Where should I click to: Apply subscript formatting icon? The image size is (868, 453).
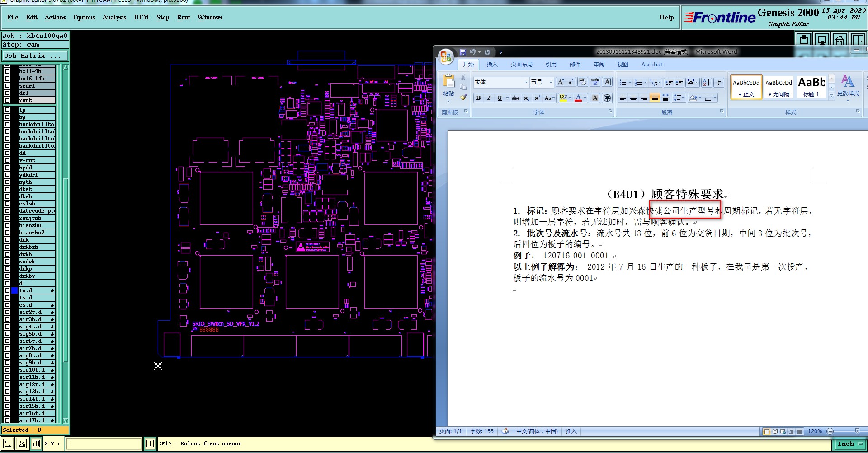click(526, 98)
